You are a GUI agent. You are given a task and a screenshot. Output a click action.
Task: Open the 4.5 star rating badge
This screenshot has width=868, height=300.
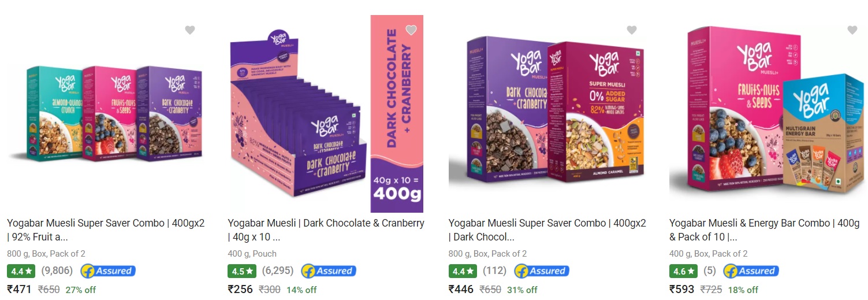(242, 271)
